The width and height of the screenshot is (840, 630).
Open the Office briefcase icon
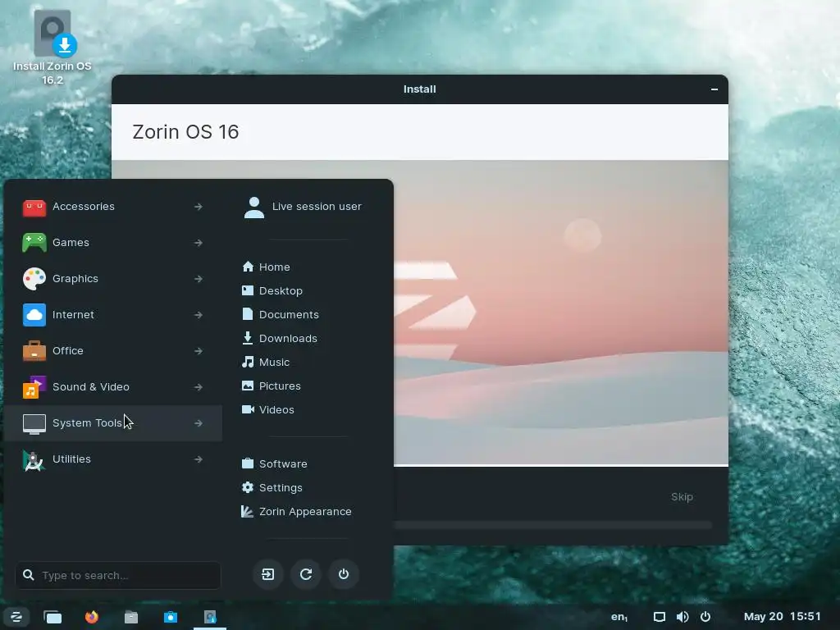(x=34, y=351)
